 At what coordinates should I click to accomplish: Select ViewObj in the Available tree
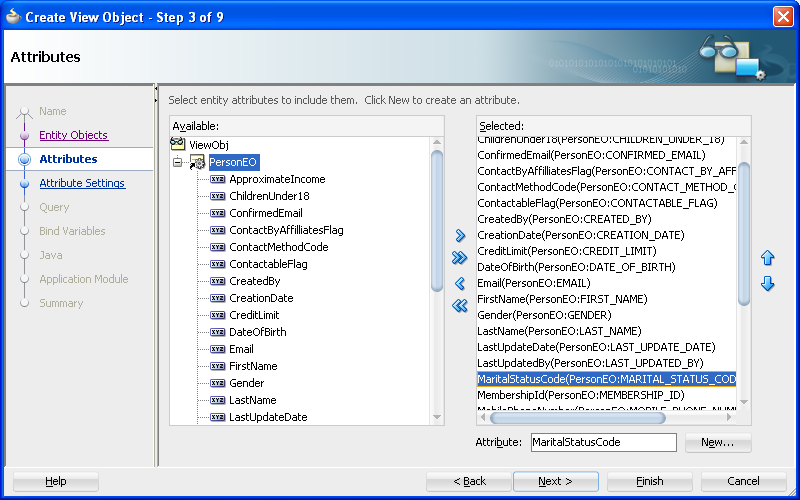coord(209,145)
